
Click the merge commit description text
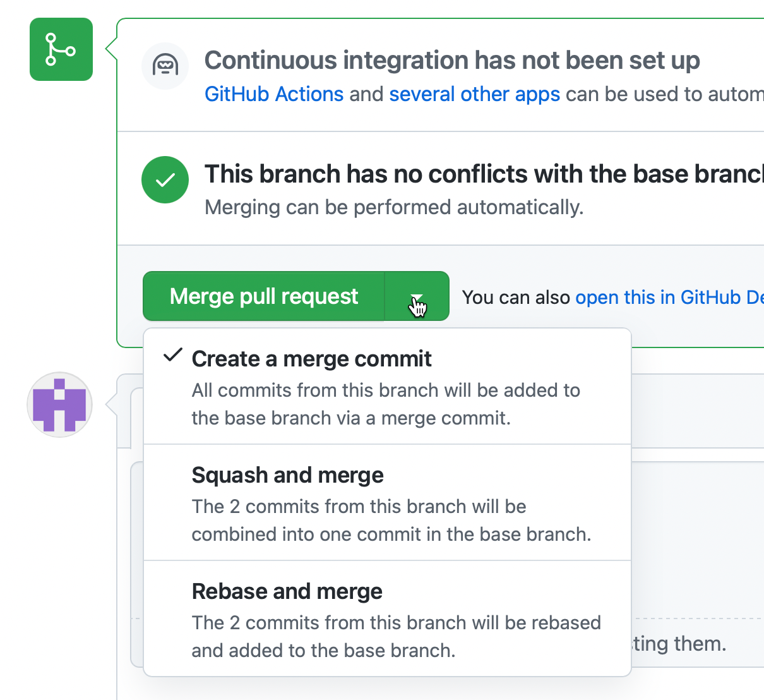pos(386,404)
